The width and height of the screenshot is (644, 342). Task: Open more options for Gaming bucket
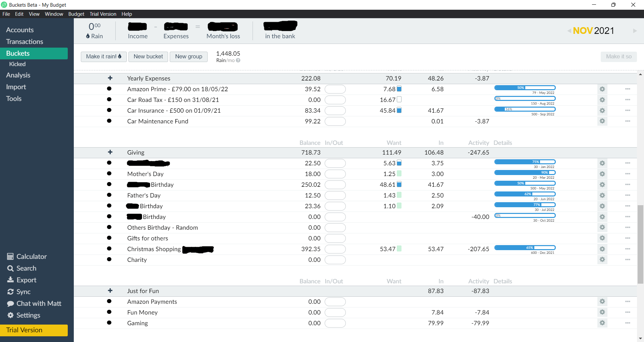[x=628, y=323]
